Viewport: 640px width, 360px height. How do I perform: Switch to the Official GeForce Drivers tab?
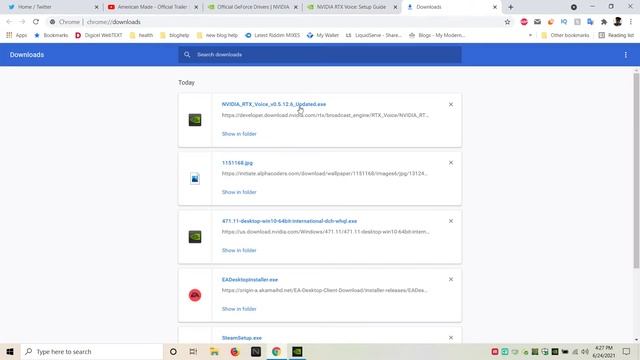(x=253, y=7)
